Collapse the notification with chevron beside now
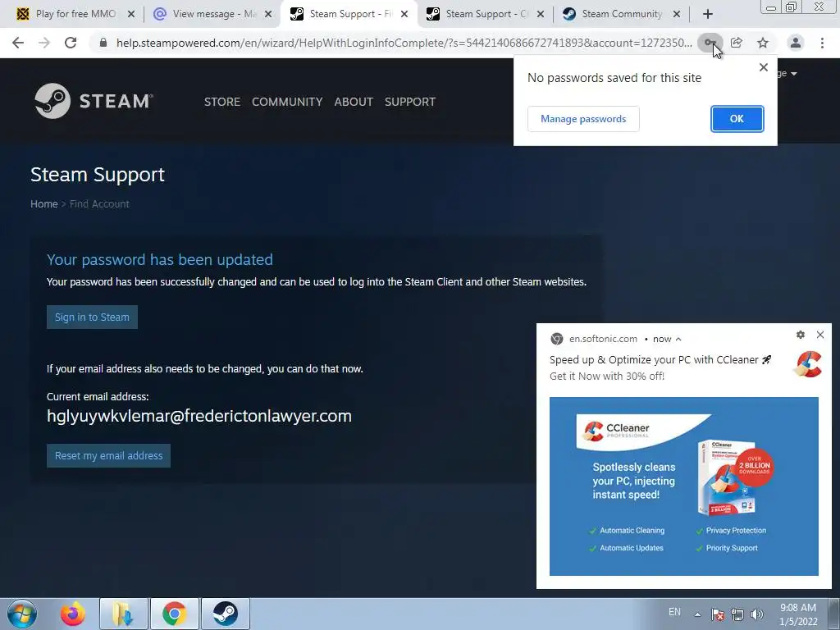The image size is (840, 630). pos(678,339)
